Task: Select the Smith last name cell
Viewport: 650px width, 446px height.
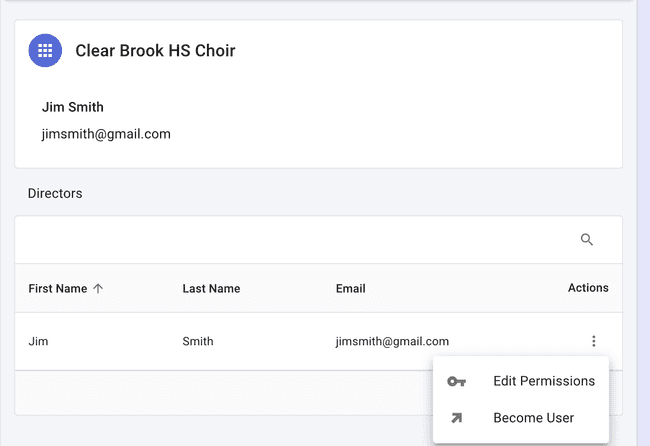Action: pyautogui.click(x=198, y=341)
